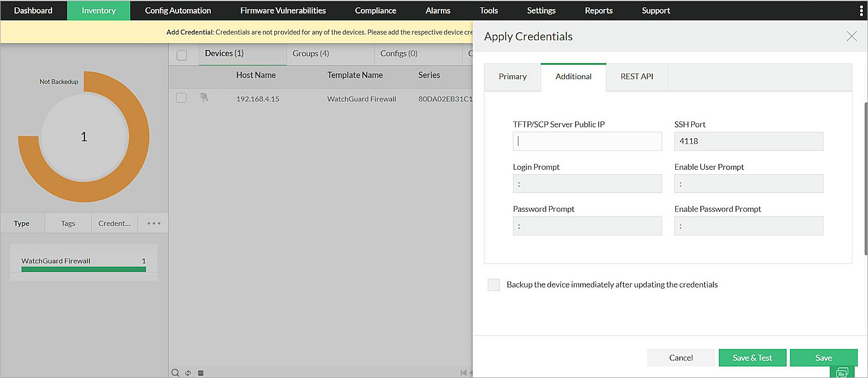Click the credential key icon beside the device row
Viewport: 868px width, 378px height.
205,98
